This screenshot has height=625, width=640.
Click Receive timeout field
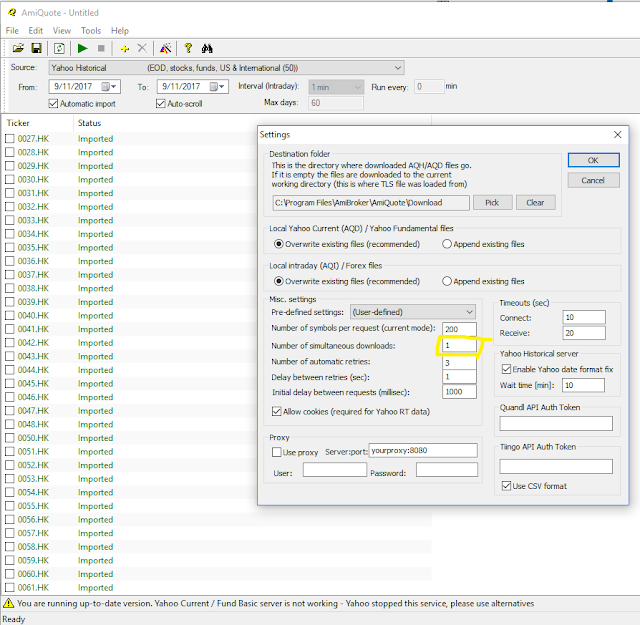pyautogui.click(x=584, y=333)
